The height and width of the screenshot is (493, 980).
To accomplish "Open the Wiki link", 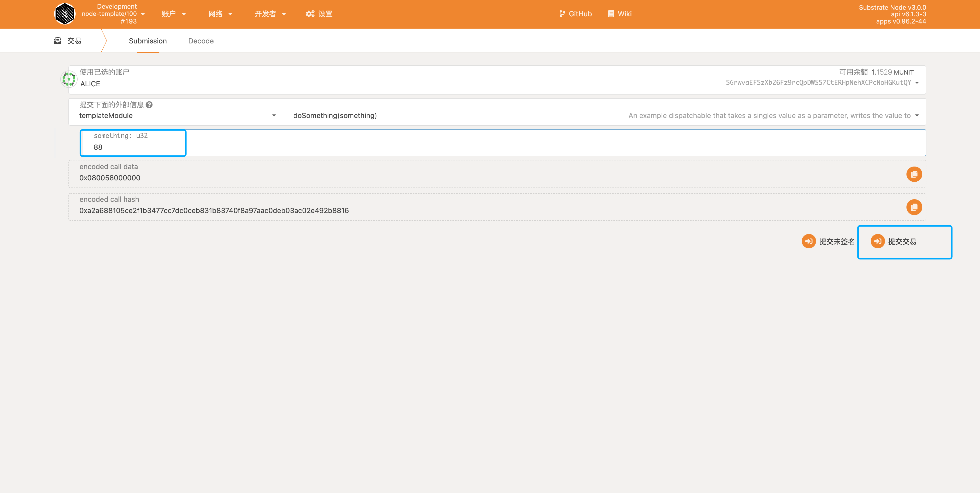I will tap(619, 14).
